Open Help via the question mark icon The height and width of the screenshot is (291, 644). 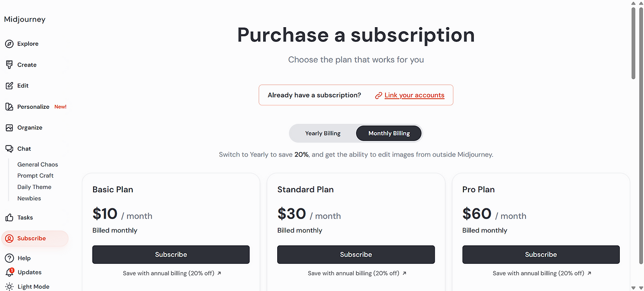[9, 258]
